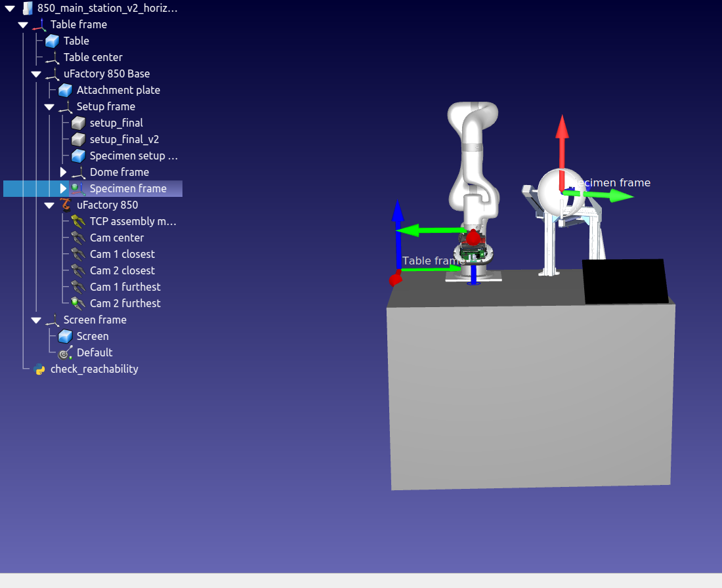Select the Cam 2 closest tool
Screen dimensions: 722x588
point(123,271)
